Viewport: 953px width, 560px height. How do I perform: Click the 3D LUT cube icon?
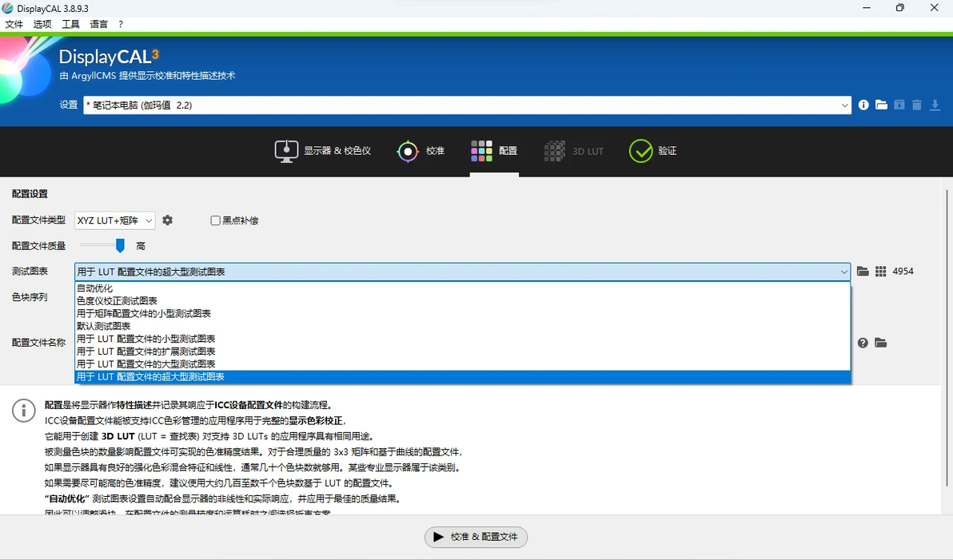[554, 151]
